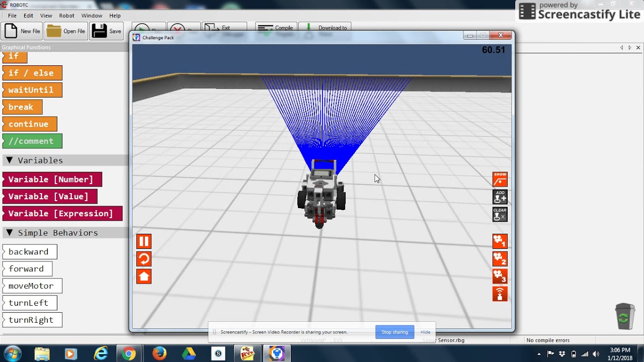644x362 pixels.
Task: Pause the virtual world simulation
Action: [144, 241]
